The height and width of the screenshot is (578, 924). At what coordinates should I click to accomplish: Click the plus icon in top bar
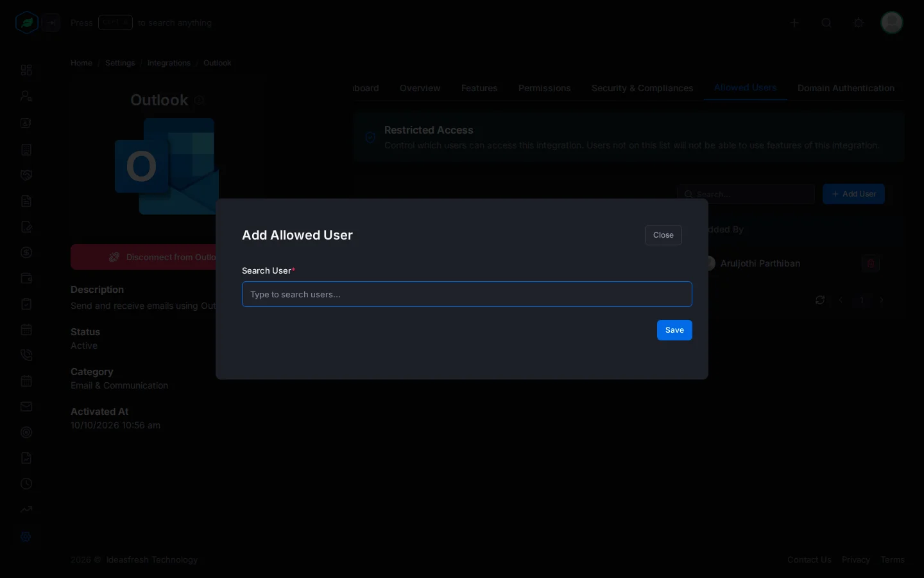click(x=794, y=22)
